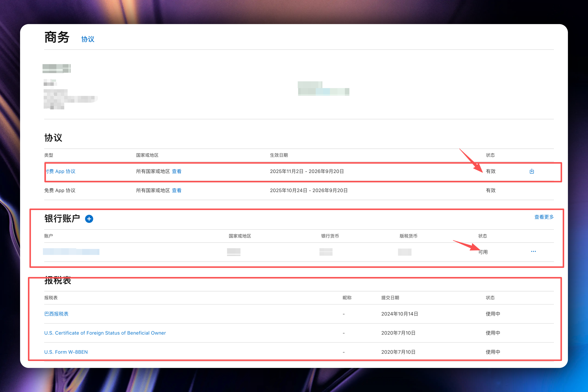
Task: Click the blurred bank account name link
Action: click(71, 251)
